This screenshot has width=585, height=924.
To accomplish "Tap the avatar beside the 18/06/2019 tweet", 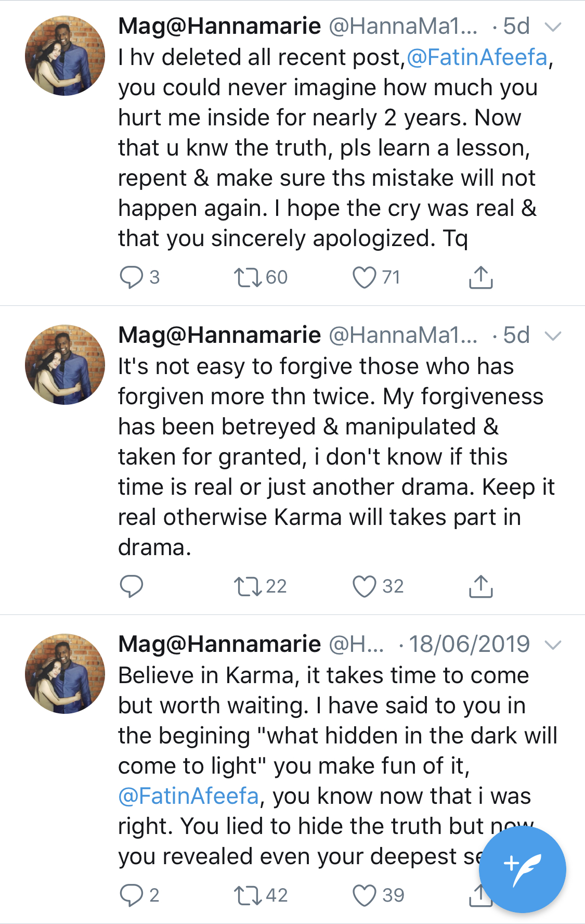I will click(x=65, y=674).
